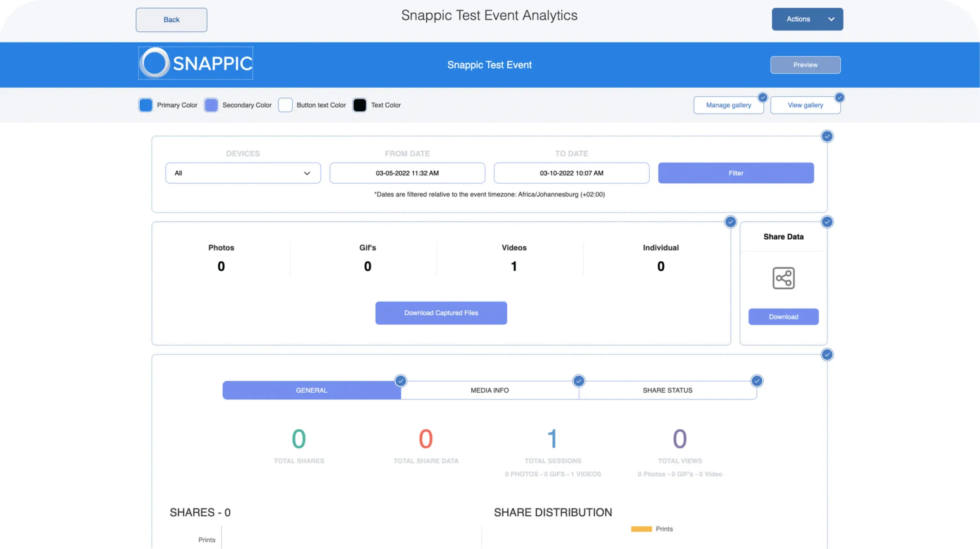This screenshot has height=549, width=980.
Task: Toggle the check badge on the captures panel
Action: tap(730, 222)
